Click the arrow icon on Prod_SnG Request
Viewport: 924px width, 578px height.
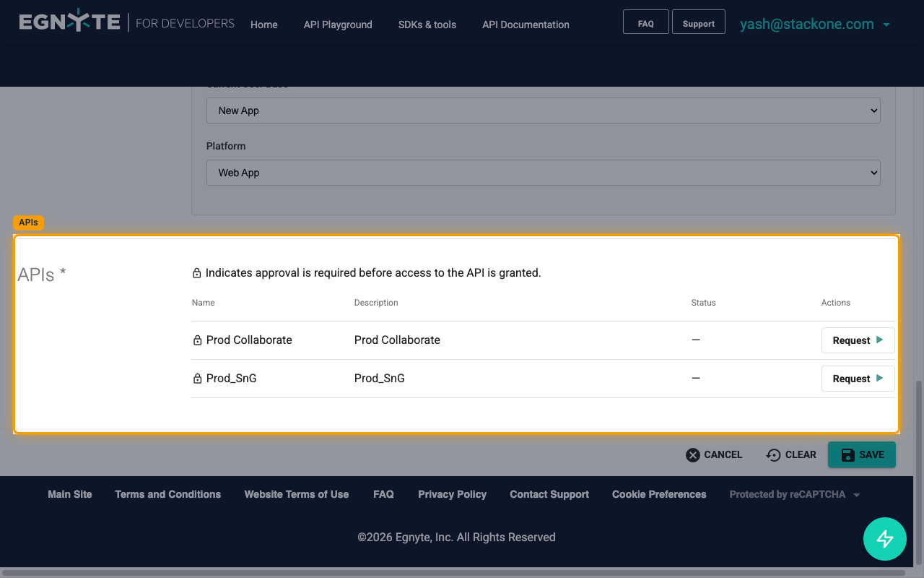point(879,378)
